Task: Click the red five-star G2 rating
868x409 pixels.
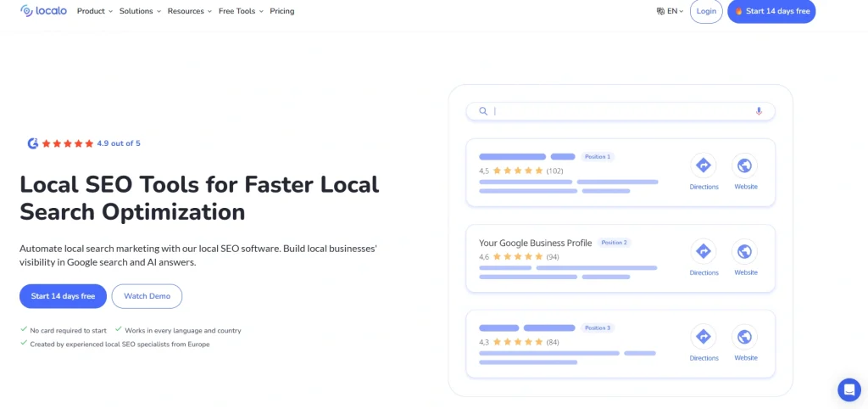Action: 68,143
